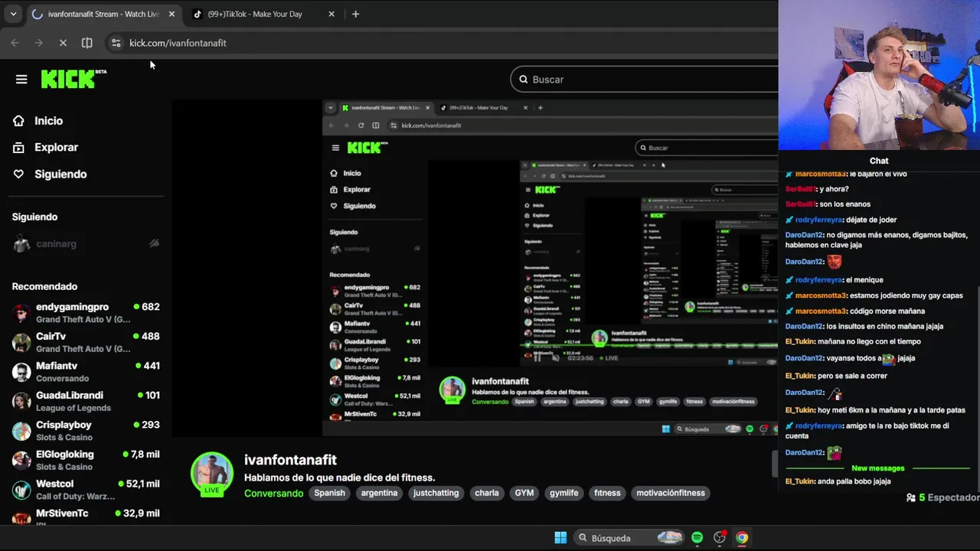Click the Mafiantv channel avatar
Screen dimensions: 980x551
pos(21,372)
